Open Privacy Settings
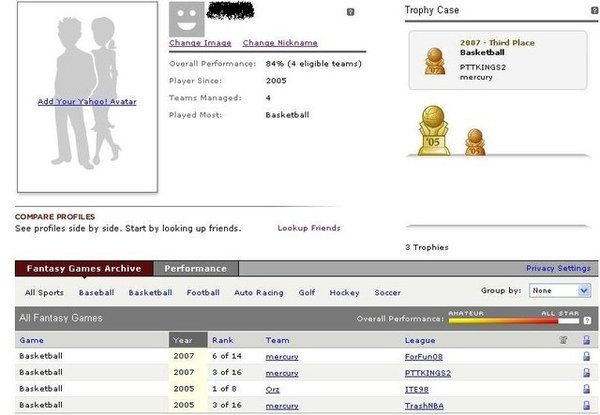The image size is (600, 415). tap(558, 268)
